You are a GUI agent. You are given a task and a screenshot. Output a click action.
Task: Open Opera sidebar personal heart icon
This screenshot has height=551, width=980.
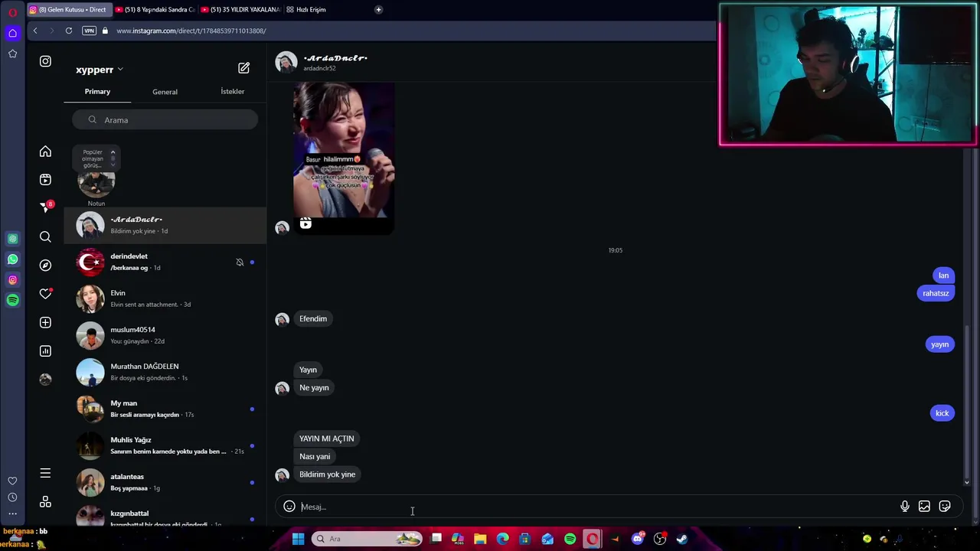point(12,481)
